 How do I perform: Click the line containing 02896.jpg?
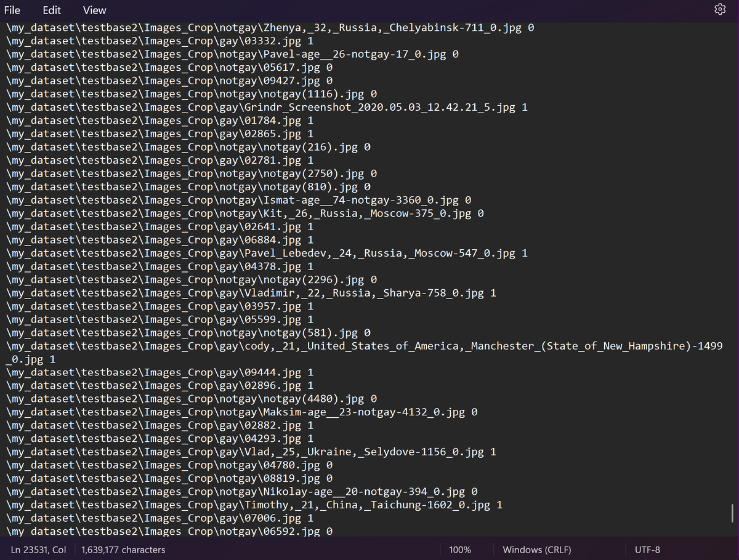(x=160, y=386)
